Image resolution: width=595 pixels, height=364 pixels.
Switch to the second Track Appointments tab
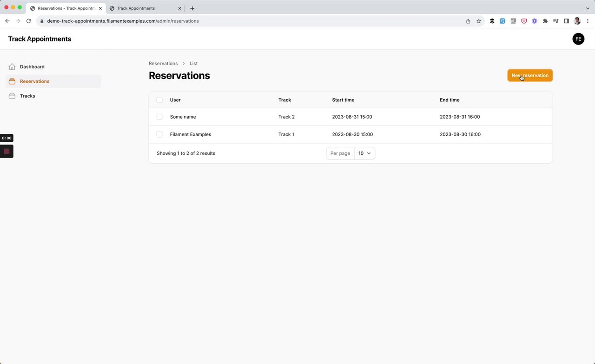click(x=144, y=8)
